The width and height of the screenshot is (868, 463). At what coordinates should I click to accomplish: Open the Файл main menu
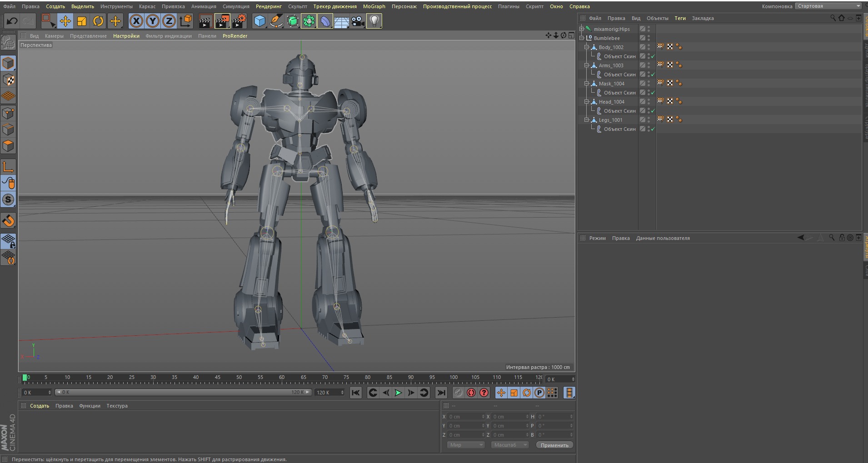10,6
